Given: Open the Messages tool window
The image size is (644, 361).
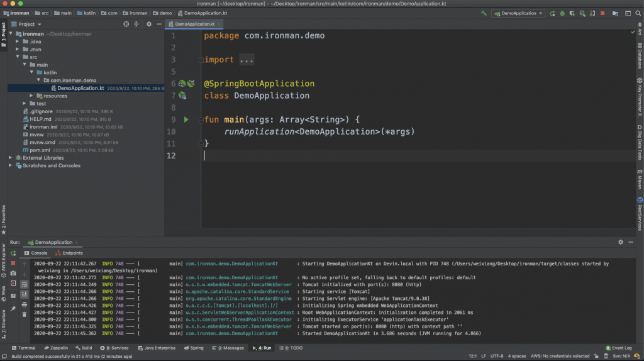Looking at the screenshot, I should click(x=228, y=348).
